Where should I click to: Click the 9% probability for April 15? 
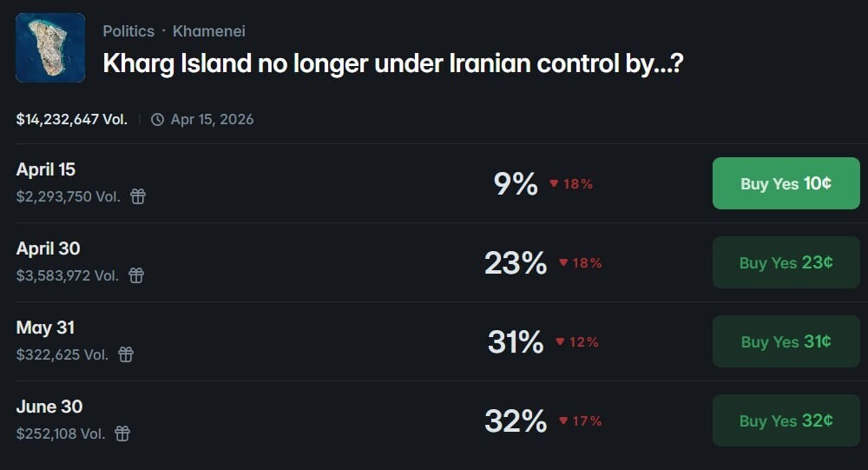pyautogui.click(x=516, y=183)
